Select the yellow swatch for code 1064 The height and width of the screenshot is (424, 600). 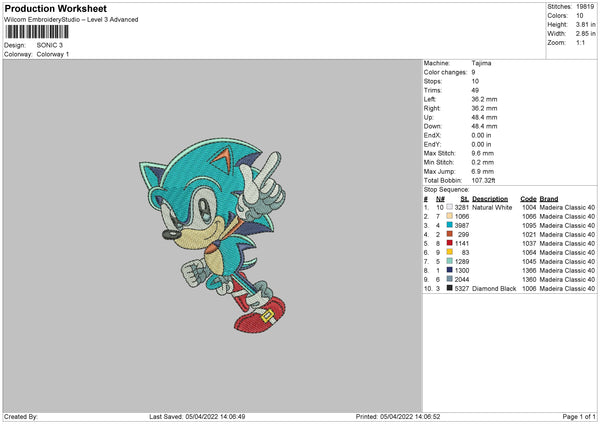pyautogui.click(x=450, y=252)
